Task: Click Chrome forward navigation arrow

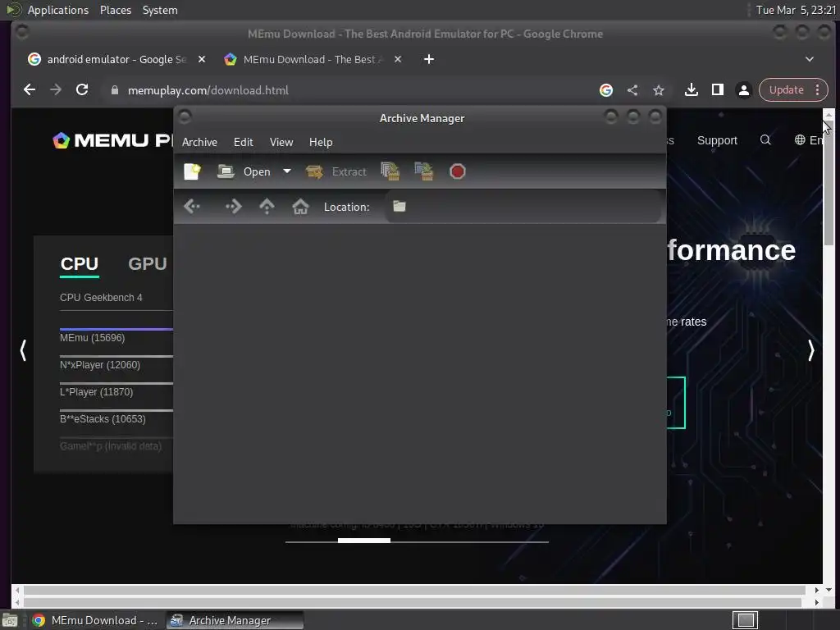Action: coord(56,90)
